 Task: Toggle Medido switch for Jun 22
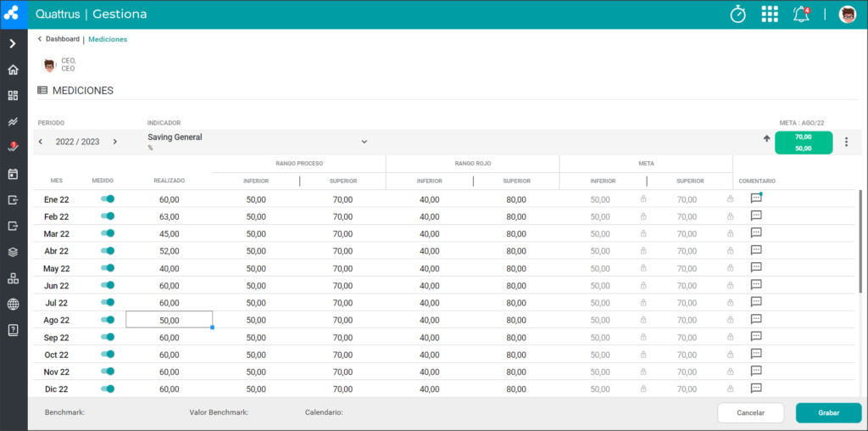pos(108,285)
